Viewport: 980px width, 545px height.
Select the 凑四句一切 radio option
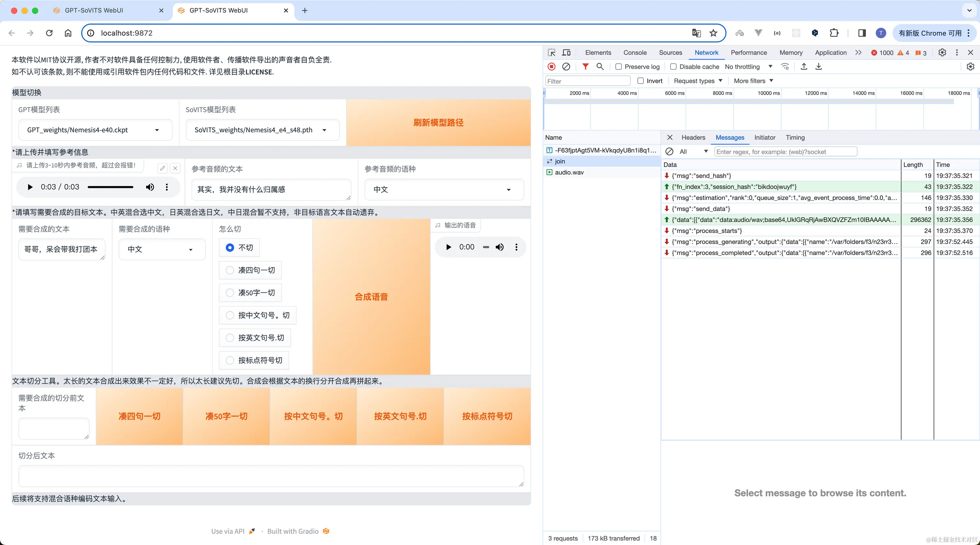[230, 270]
